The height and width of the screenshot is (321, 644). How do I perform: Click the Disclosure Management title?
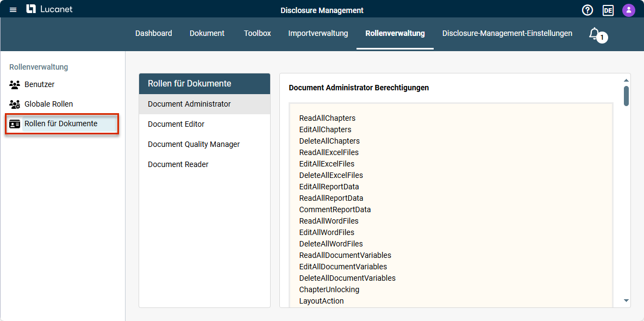(322, 10)
